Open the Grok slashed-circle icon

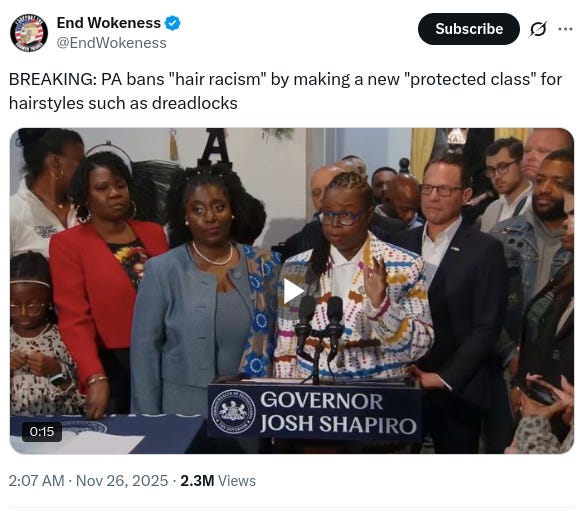pyautogui.click(x=538, y=29)
